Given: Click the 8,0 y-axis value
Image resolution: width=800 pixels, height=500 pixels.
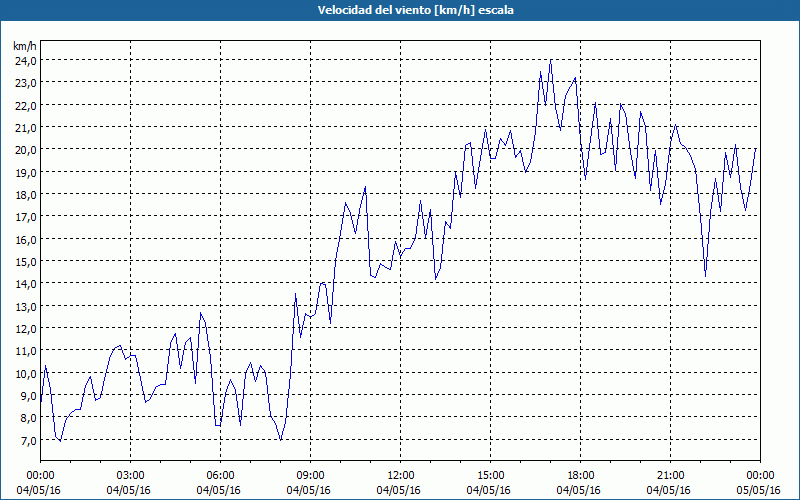Looking at the screenshot, I should click(x=28, y=418).
